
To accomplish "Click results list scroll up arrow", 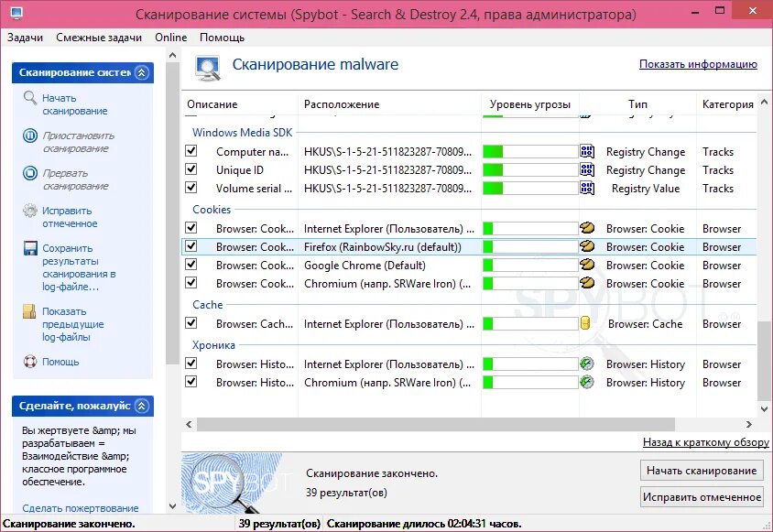I will [x=764, y=102].
